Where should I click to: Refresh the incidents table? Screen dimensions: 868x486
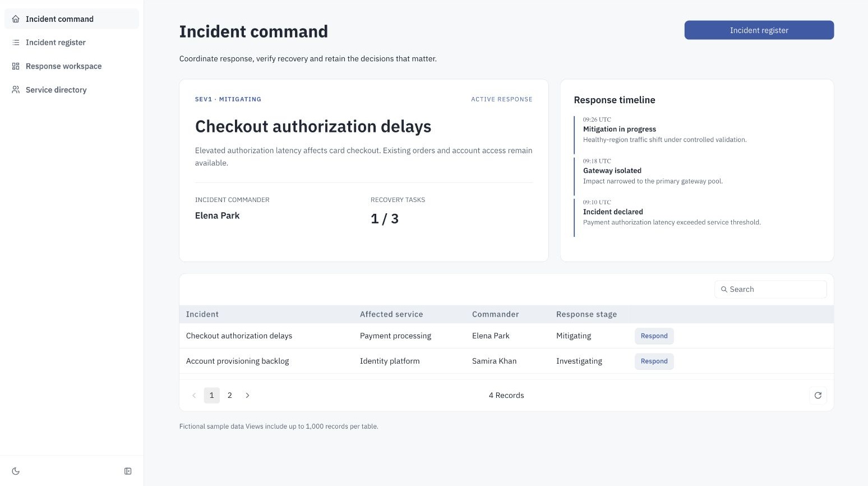(818, 396)
